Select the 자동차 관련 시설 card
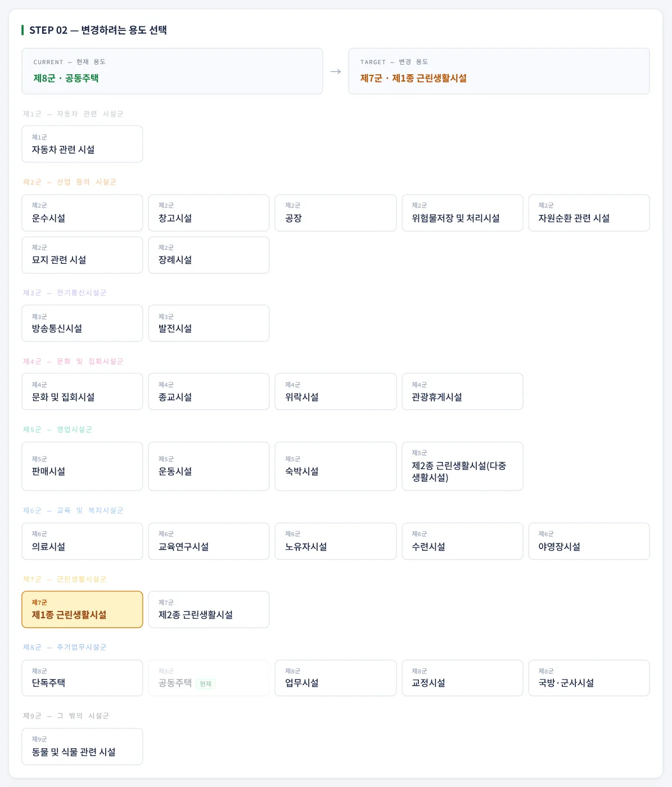Viewport: 672px width, 787px height. (82, 144)
